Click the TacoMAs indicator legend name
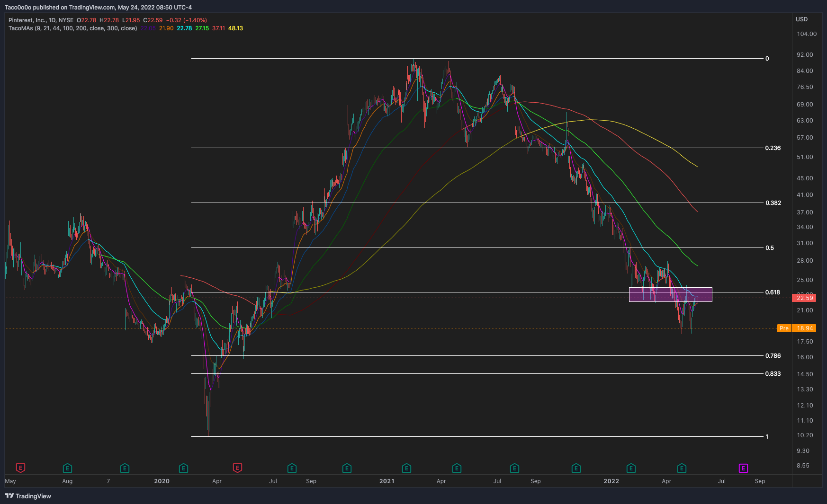Screen dimensions: 827x504 (x=73, y=28)
